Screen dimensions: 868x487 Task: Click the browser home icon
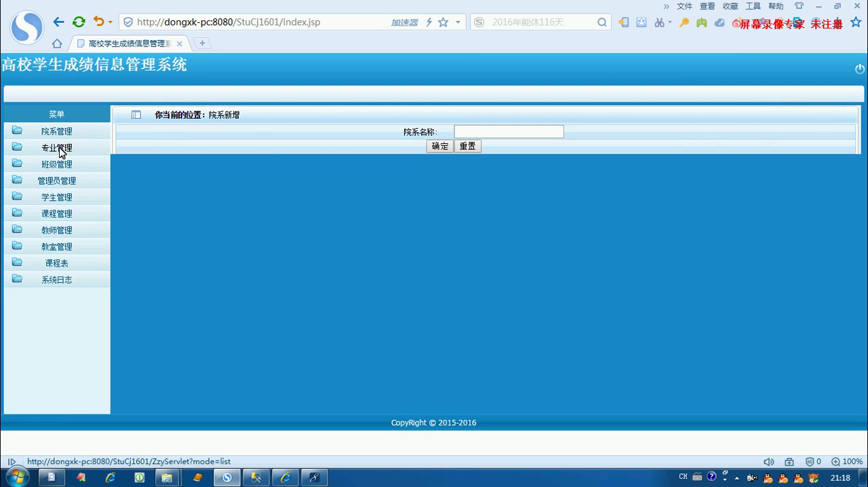pyautogui.click(x=57, y=43)
